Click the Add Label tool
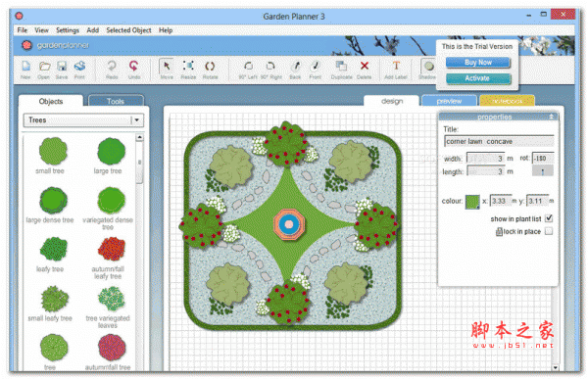Viewport: 588px width, 379px height. (x=396, y=66)
